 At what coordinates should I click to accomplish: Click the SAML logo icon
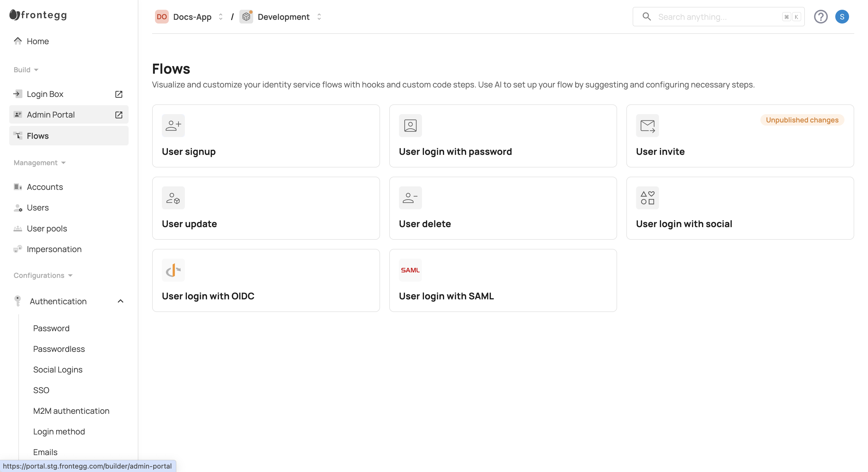(x=410, y=270)
